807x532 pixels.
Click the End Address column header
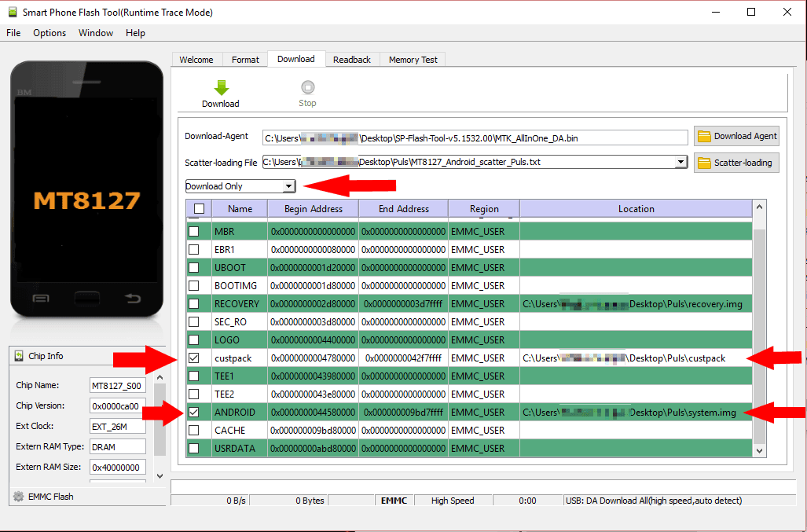404,208
